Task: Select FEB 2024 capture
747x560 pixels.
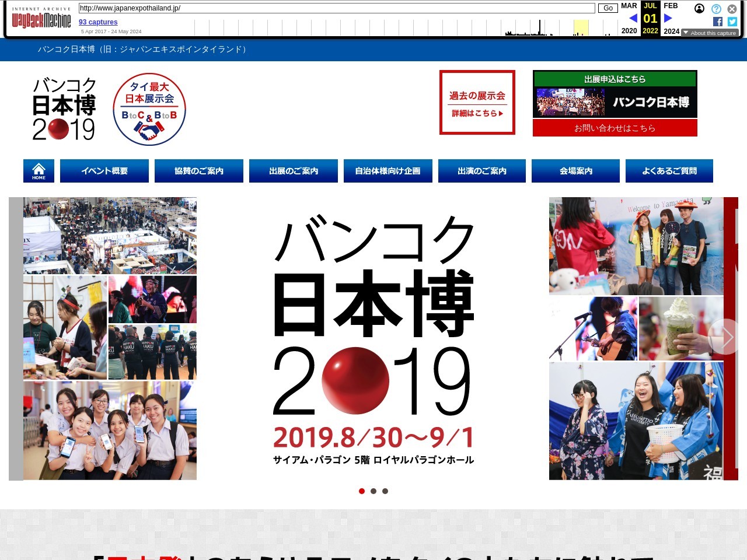Action: tap(671, 18)
